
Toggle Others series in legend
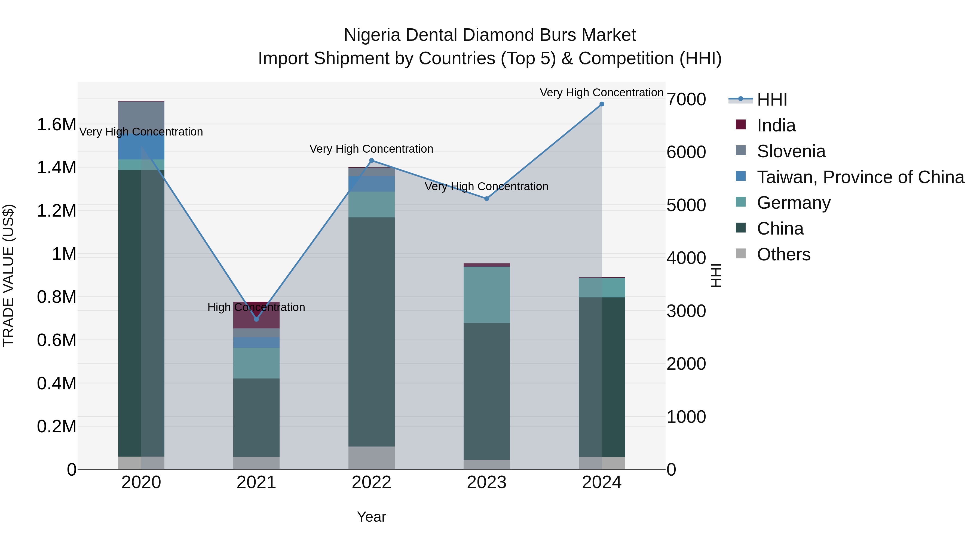(773, 254)
